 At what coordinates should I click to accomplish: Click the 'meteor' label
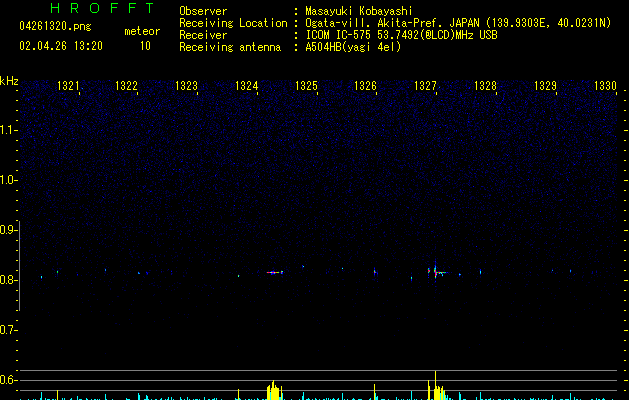(x=142, y=31)
